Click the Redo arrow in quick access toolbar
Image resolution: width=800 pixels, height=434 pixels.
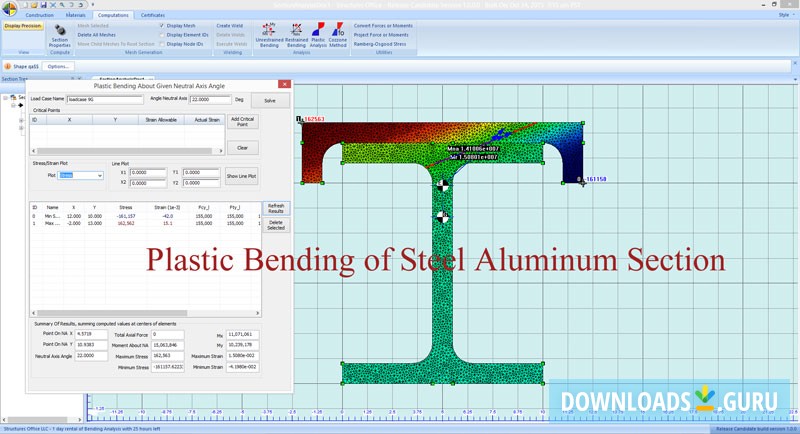[81, 5]
